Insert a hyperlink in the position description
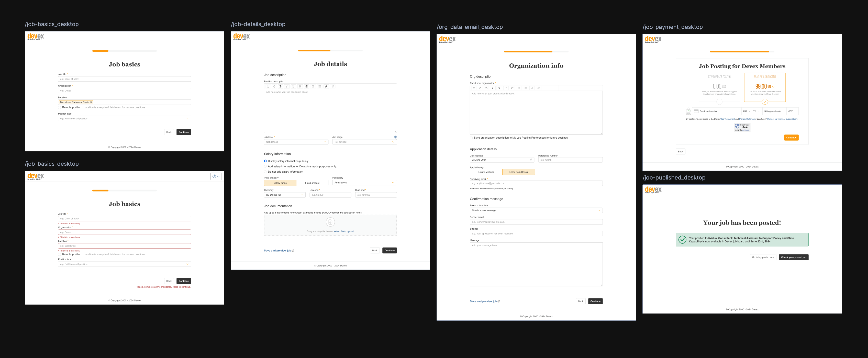The height and width of the screenshot is (358, 868). pos(327,86)
